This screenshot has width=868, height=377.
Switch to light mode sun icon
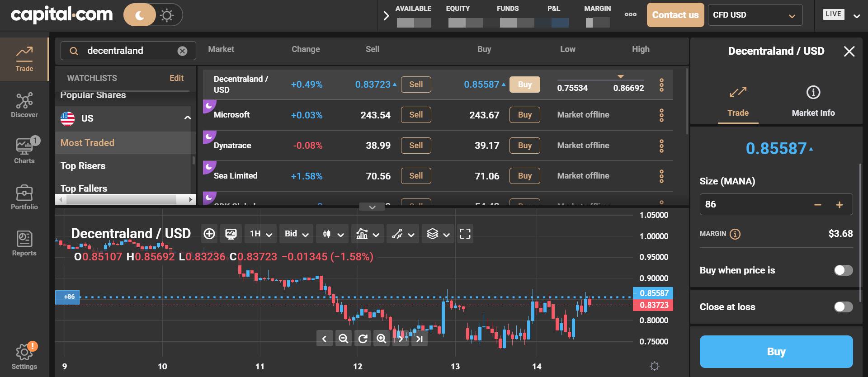pos(167,15)
